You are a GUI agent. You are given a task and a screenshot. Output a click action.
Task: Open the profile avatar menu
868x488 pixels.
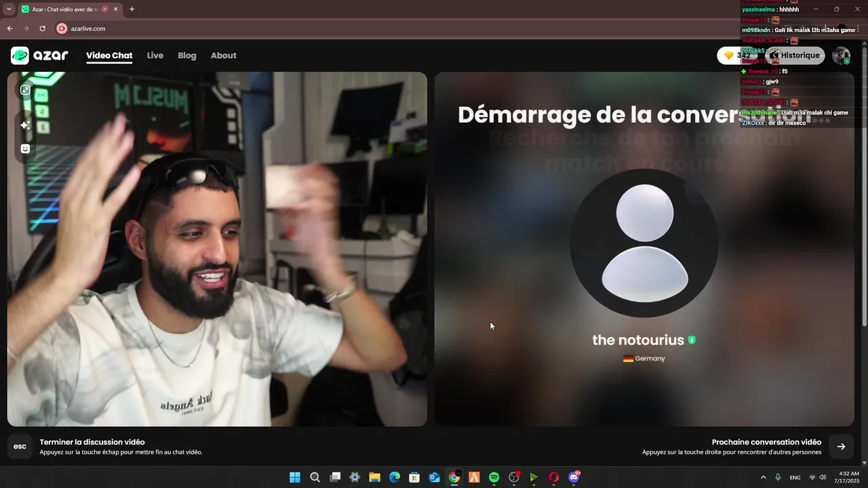pyautogui.click(x=842, y=56)
